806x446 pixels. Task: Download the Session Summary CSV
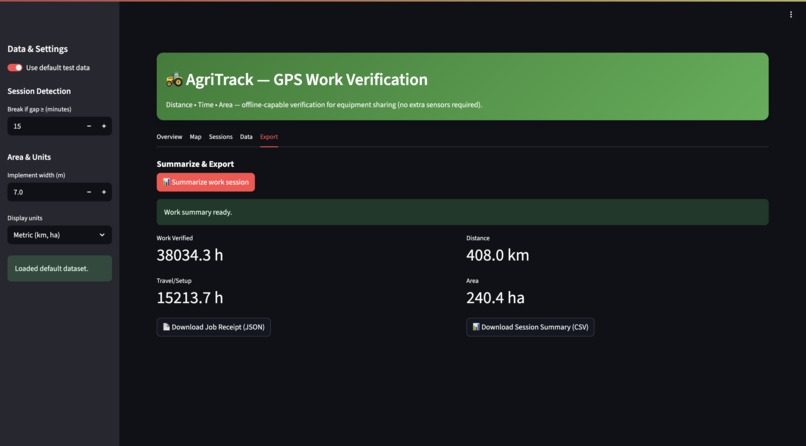tap(530, 327)
